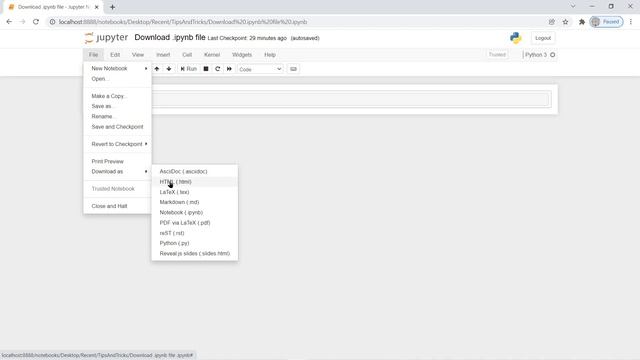Click inside the empty code cell input
Image resolution: width=640 pixels, height=360 pixels.
click(351, 99)
